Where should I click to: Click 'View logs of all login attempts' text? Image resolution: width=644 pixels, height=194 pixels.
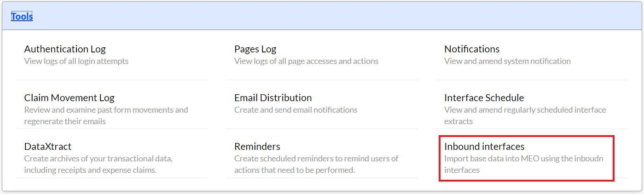coord(76,61)
